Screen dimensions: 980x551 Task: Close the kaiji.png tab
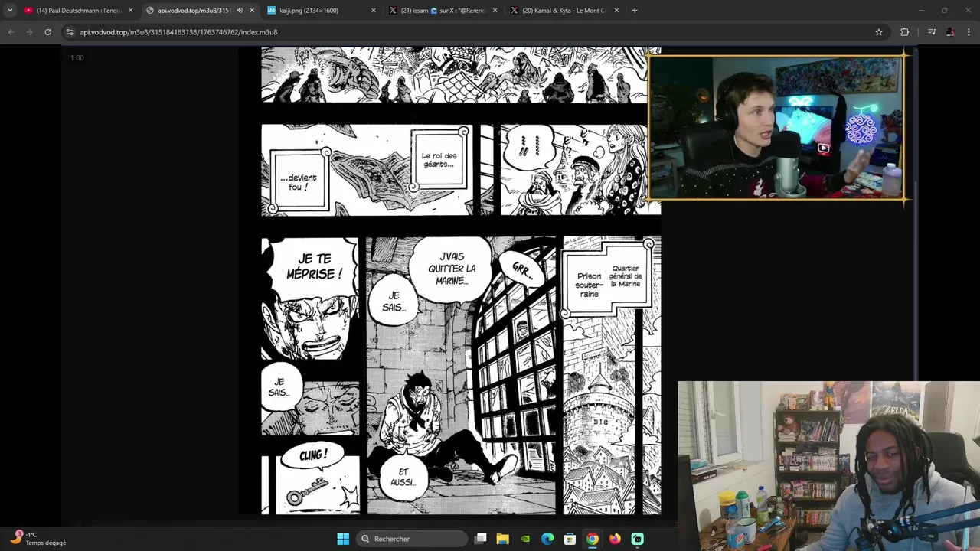[374, 11]
